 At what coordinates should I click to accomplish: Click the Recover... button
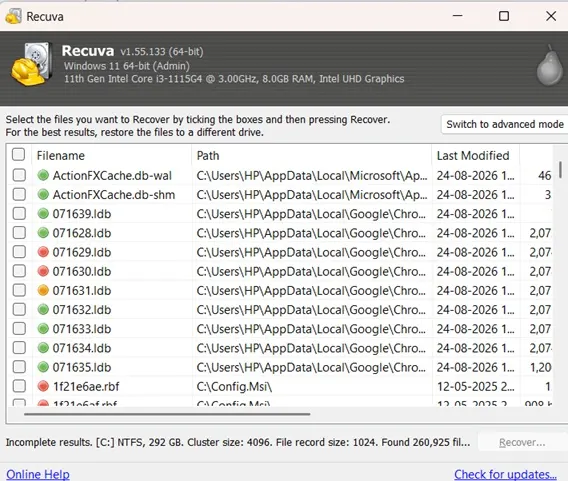tap(522, 442)
